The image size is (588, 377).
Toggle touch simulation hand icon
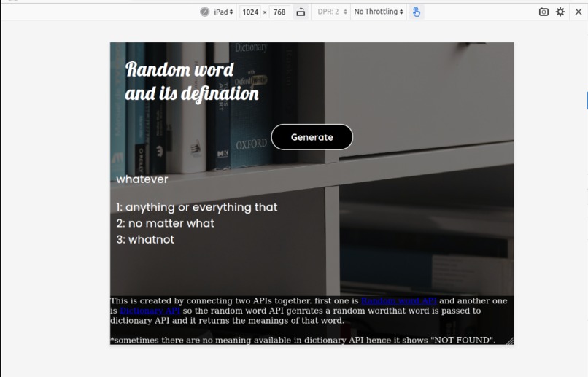(417, 12)
